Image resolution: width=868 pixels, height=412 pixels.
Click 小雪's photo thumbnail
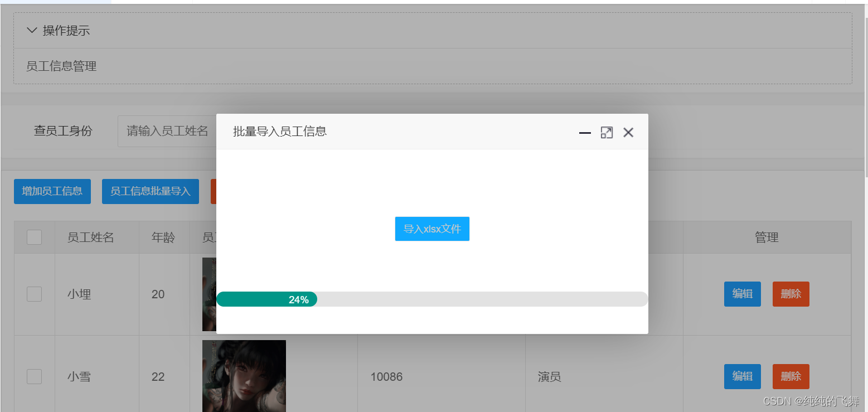(x=244, y=376)
